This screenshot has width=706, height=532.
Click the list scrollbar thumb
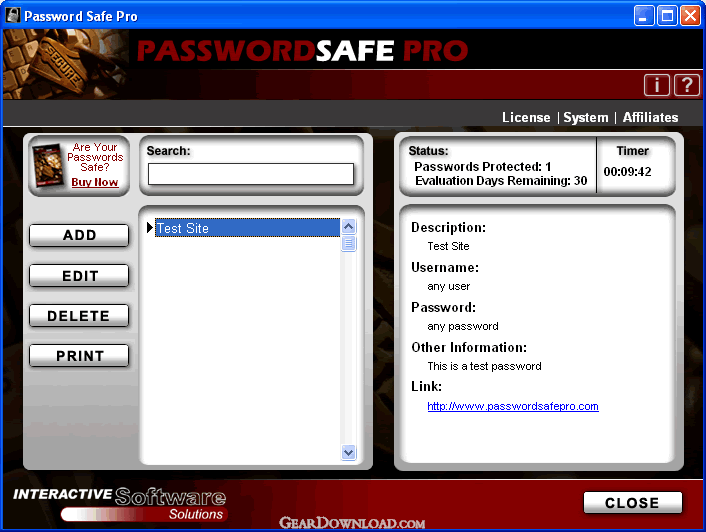click(348, 243)
